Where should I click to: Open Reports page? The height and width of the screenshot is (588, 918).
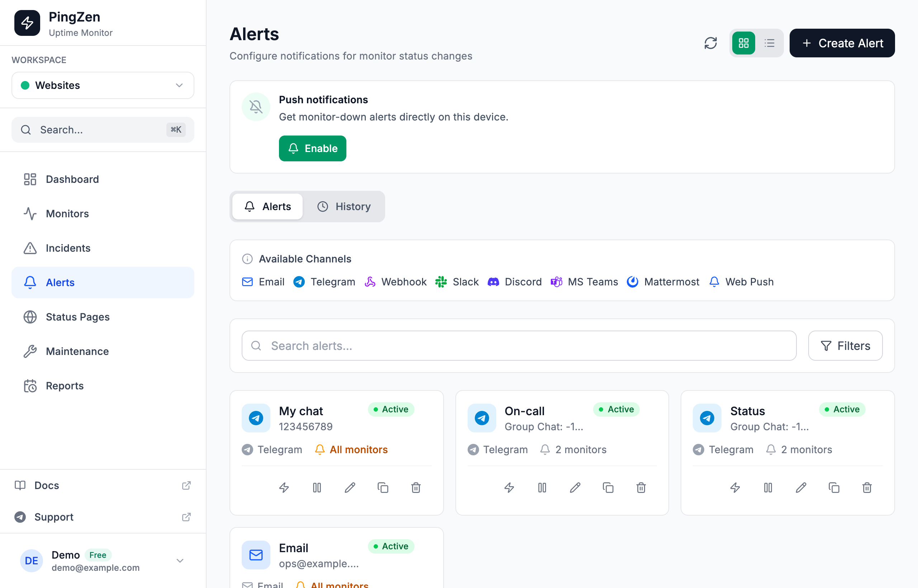(103, 385)
